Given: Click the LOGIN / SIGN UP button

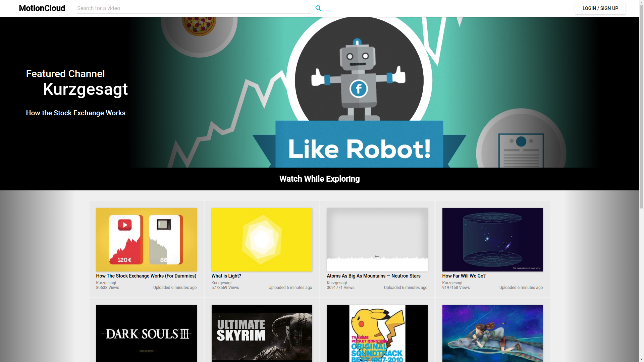Looking at the screenshot, I should 600,8.
